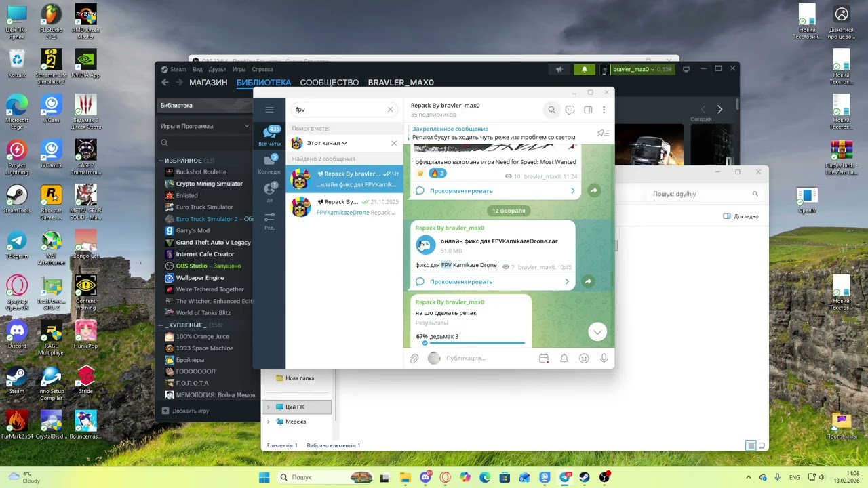This screenshot has width=868, height=488.
Task: Open the Telegram hamburger menu
Action: point(269,110)
